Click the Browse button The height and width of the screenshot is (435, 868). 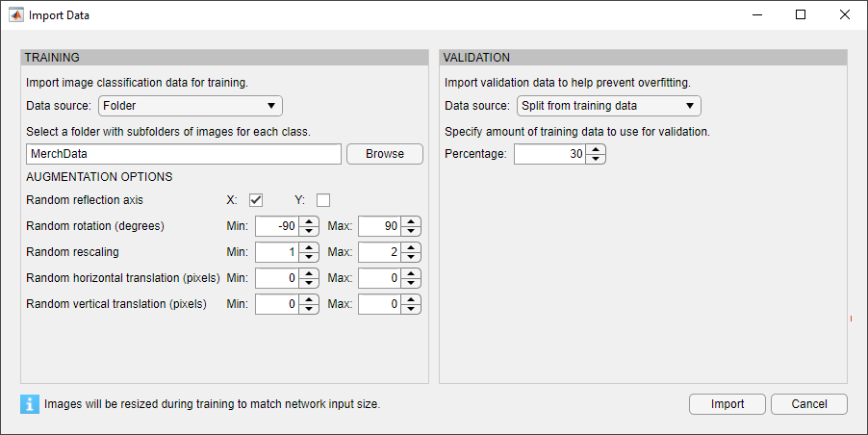pyautogui.click(x=384, y=154)
